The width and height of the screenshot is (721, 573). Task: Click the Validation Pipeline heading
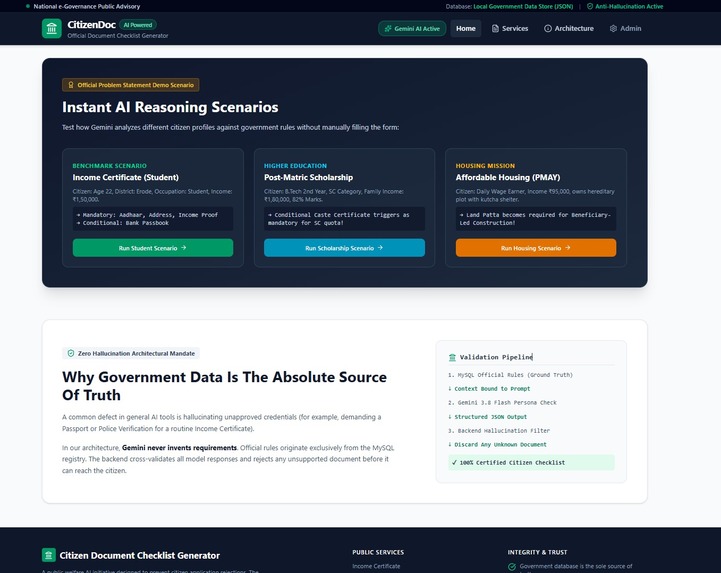496,357
